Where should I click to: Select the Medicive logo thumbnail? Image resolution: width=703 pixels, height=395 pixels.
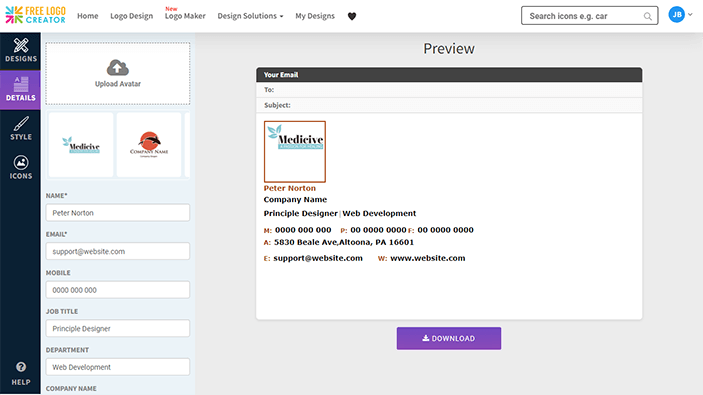[x=81, y=145]
